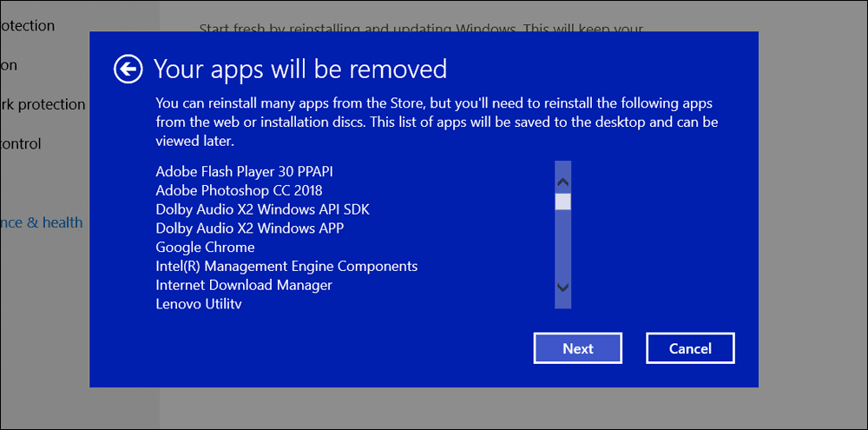Click the Next button
Image resolution: width=868 pixels, height=430 pixels.
578,348
